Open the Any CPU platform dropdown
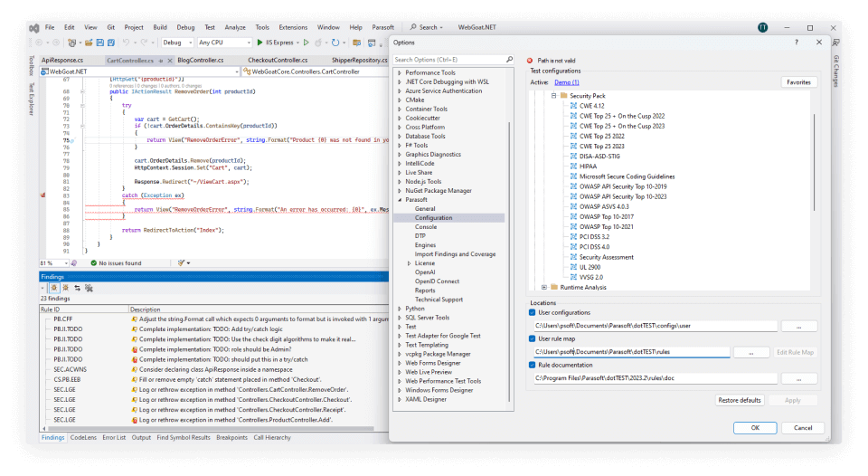Screen dimensions: 868x476 click(x=224, y=43)
